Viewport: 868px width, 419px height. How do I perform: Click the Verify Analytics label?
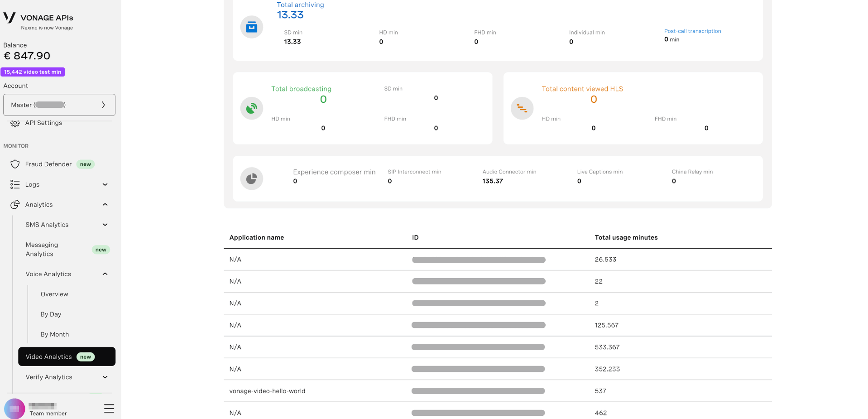coord(49,377)
